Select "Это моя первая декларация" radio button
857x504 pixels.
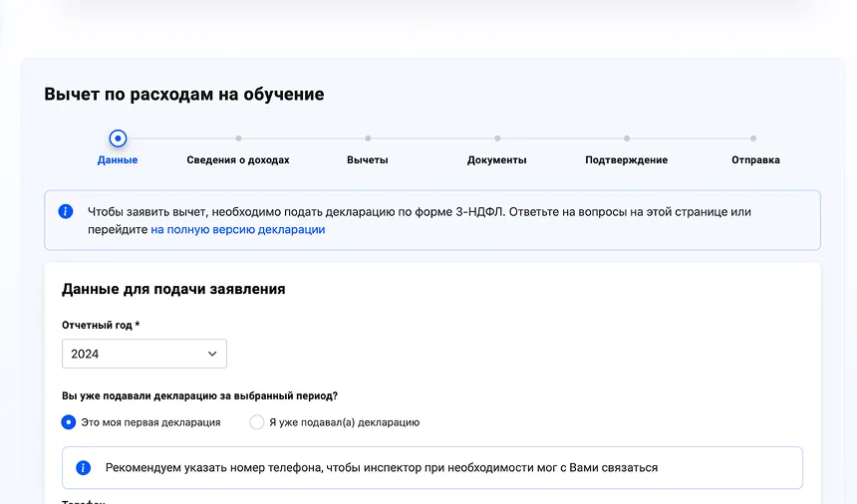pos(69,422)
